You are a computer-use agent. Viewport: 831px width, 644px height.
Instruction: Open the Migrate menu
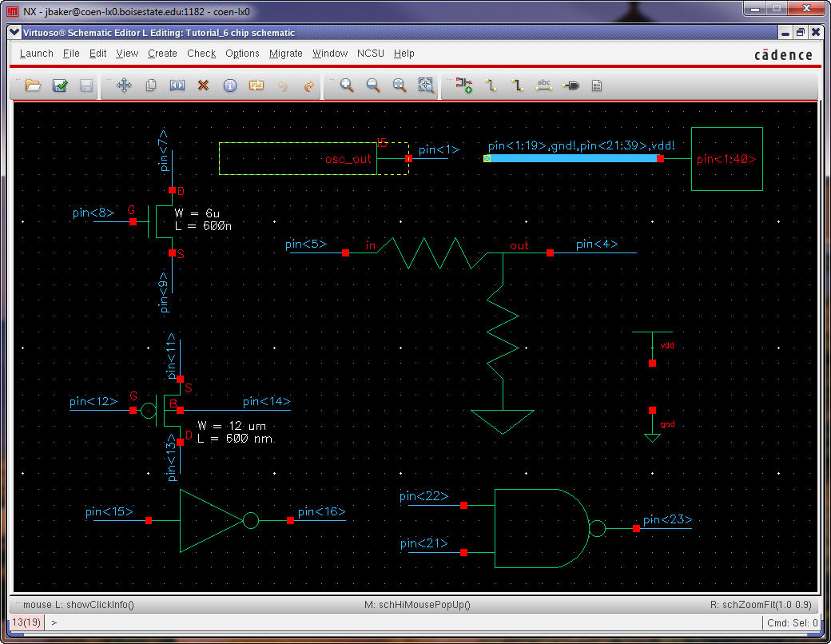tap(285, 54)
